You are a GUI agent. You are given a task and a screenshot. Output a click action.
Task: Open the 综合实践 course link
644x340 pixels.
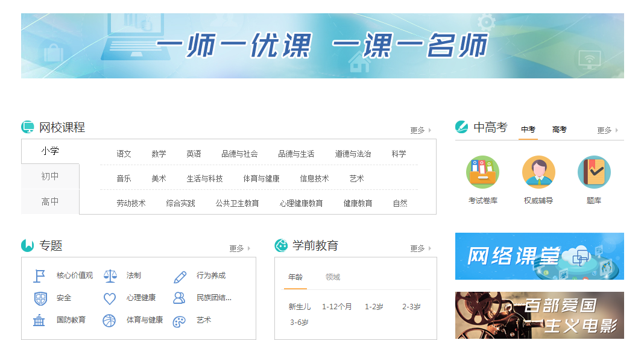point(181,203)
